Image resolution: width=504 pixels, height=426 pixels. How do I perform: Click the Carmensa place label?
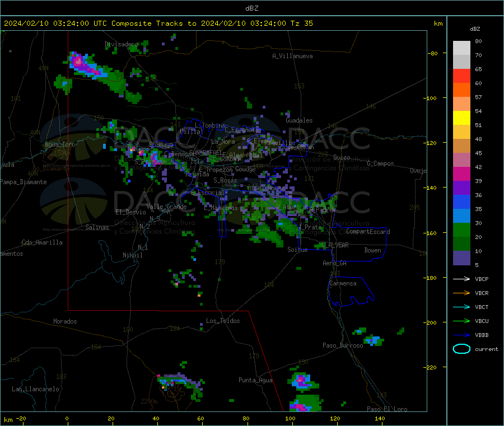(343, 283)
